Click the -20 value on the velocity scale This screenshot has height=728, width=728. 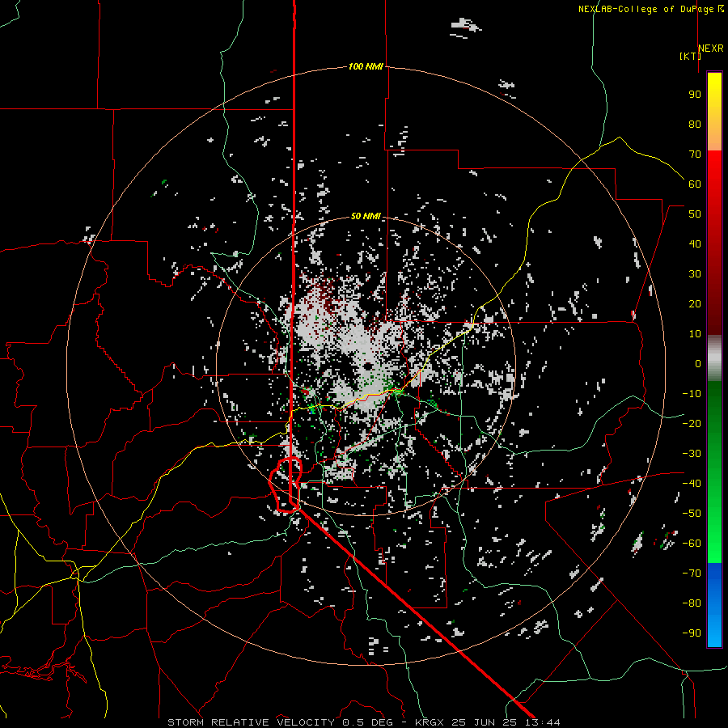point(692,423)
